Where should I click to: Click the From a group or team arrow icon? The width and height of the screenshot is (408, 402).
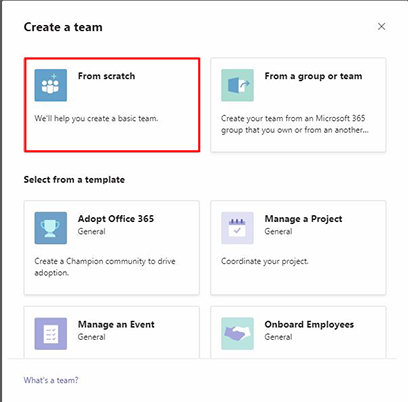[237, 85]
